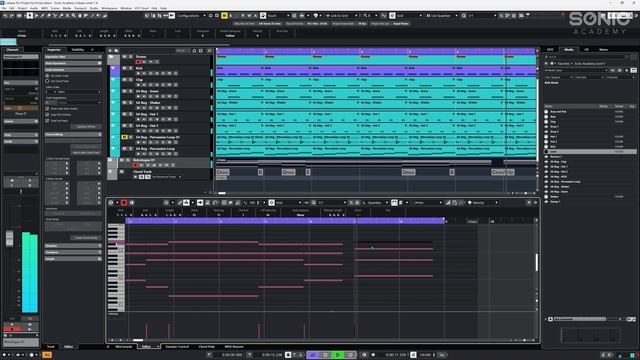Click the Undo icon in the main toolbar
The width and height of the screenshot is (640, 360).
[5, 16]
